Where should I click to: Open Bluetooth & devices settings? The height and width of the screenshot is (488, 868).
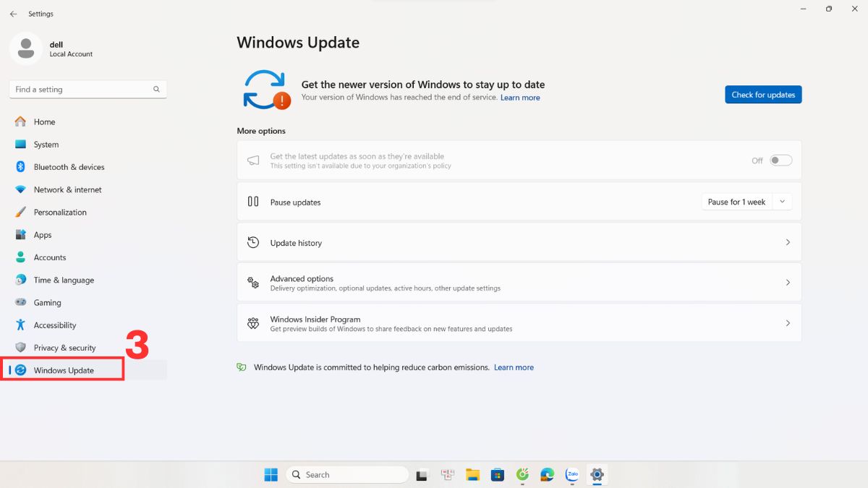click(69, 167)
